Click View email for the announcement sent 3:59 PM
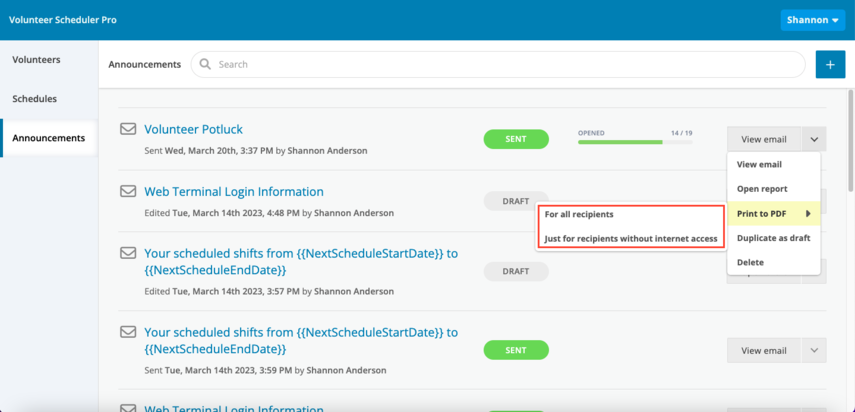This screenshot has width=855, height=412. [x=764, y=350]
